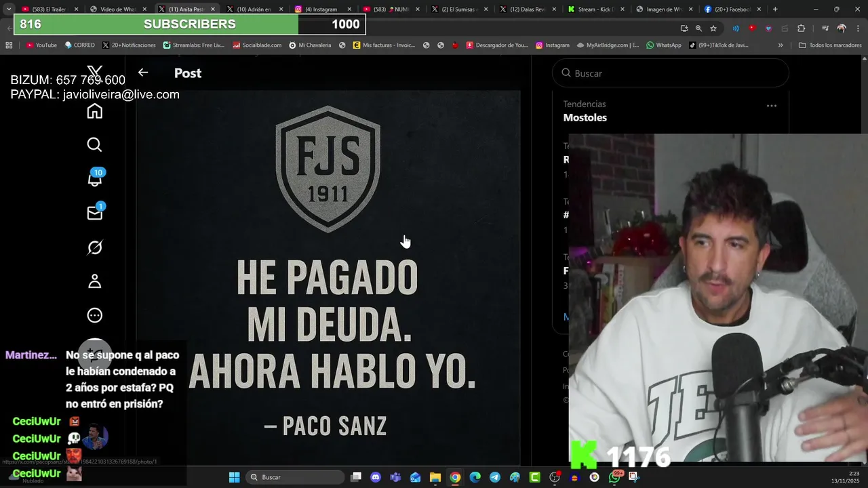Screen dimensions: 868x488
Task: Open Telegram from the taskbar
Action: pos(495,477)
